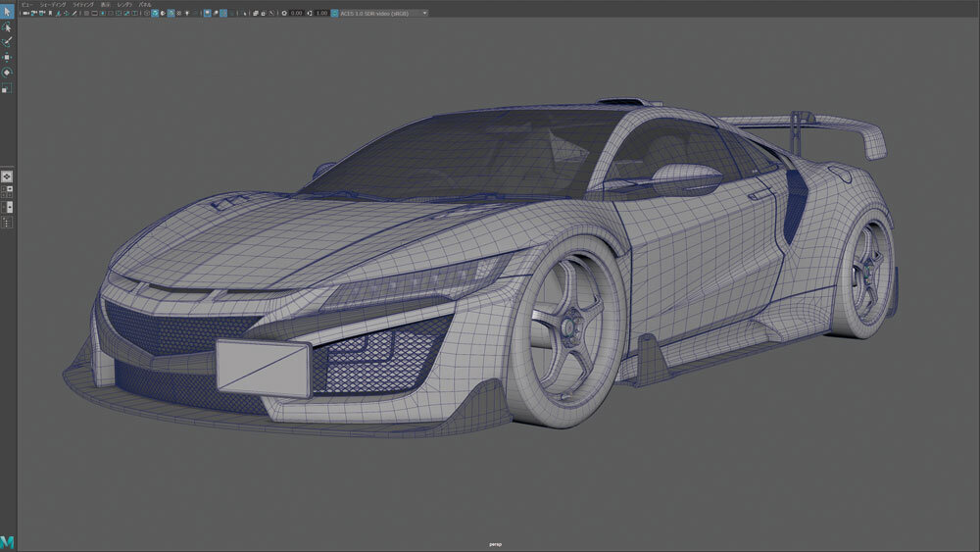Pick the Rotate tool

click(8, 72)
